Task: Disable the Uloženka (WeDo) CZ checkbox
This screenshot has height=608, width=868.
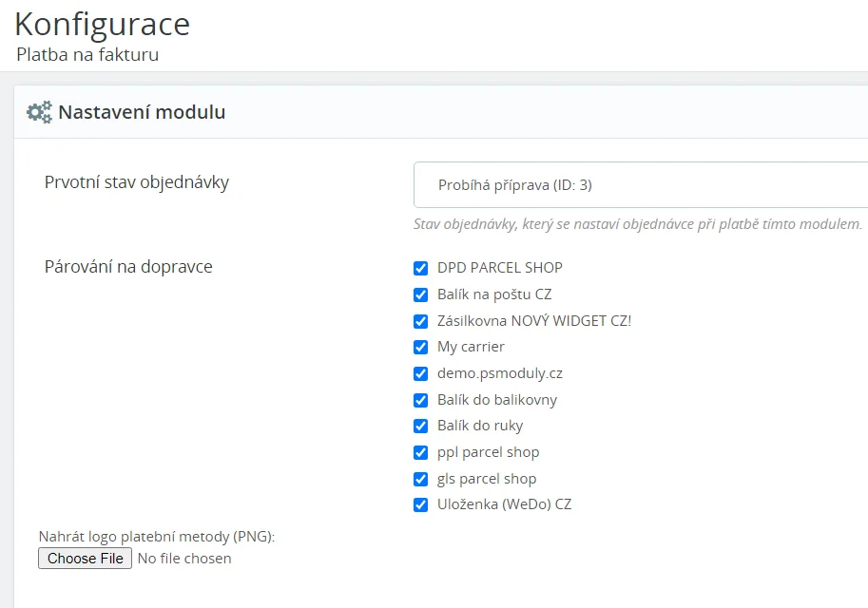Action: 420,504
